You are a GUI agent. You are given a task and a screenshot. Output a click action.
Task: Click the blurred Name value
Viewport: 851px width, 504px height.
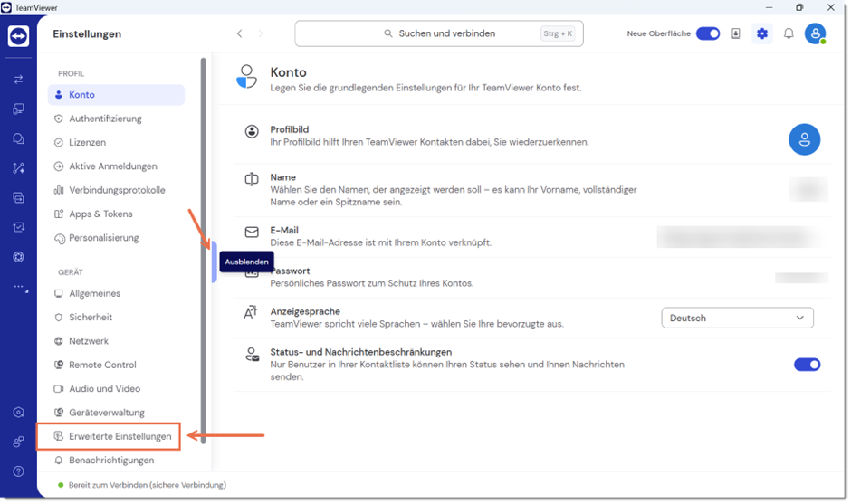point(808,190)
